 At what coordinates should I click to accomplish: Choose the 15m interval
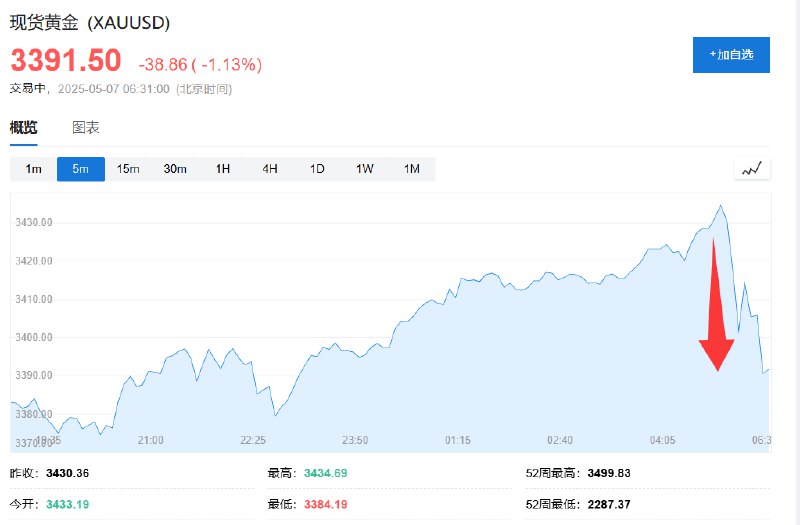point(128,169)
